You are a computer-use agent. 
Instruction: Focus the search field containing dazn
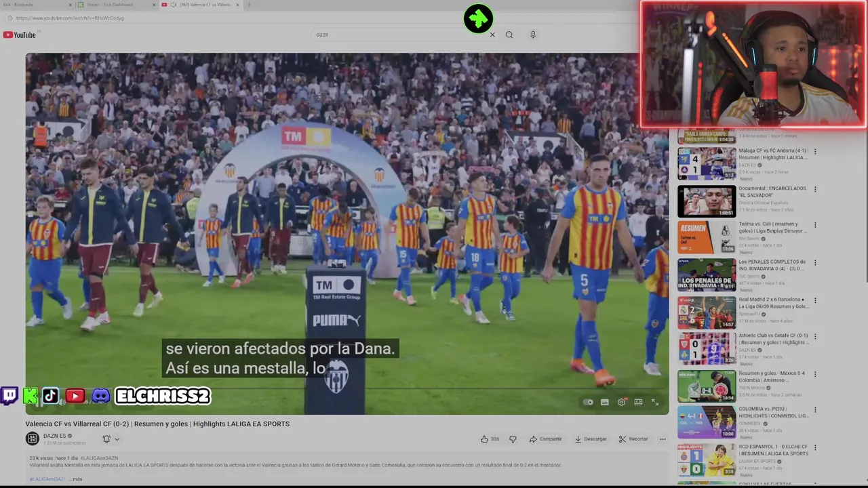click(400, 35)
